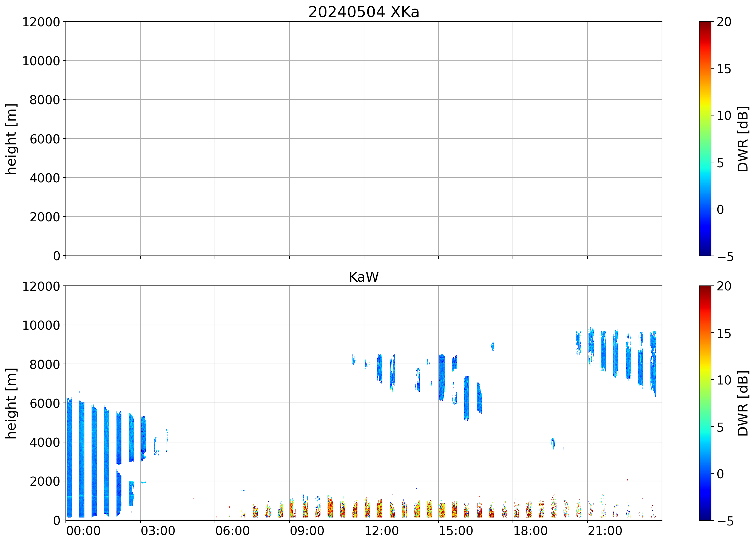This screenshot has height=543, width=756.
Task: Click the 21:00 time axis label
Action: pos(605,531)
